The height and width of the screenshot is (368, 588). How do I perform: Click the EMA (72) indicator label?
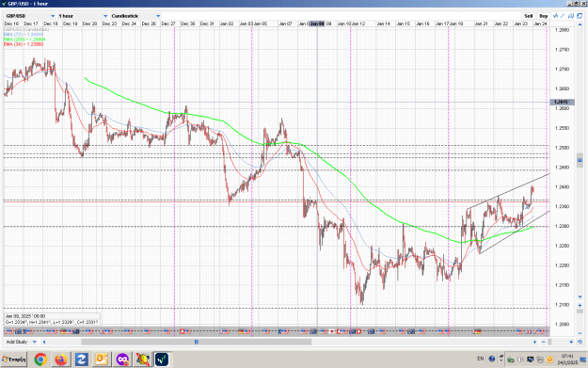tap(24, 34)
